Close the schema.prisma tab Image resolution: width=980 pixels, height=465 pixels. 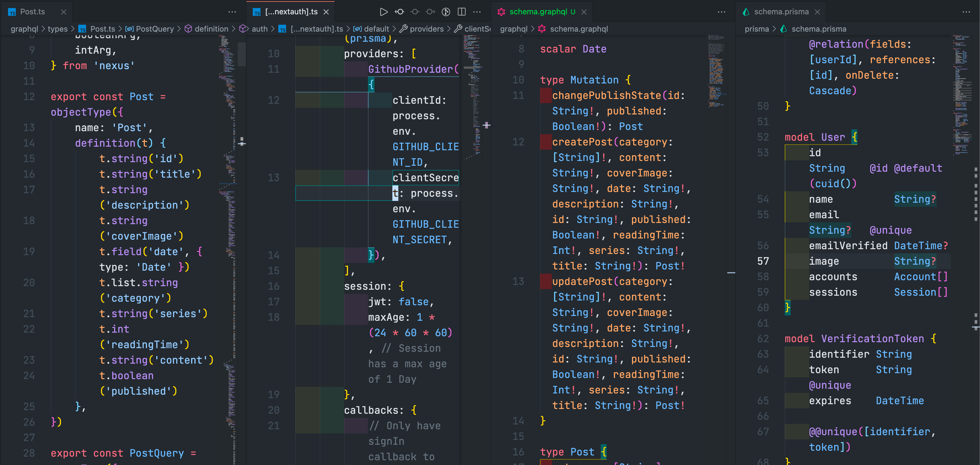point(817,12)
